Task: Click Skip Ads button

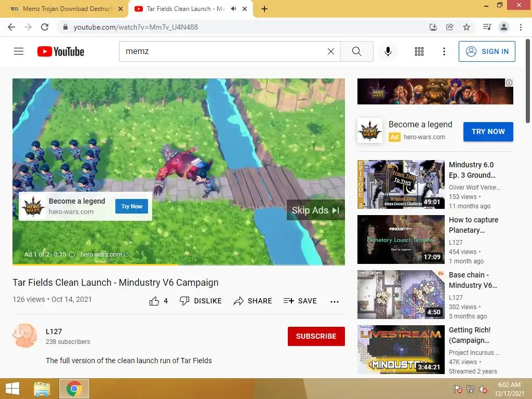Action: coord(315,210)
